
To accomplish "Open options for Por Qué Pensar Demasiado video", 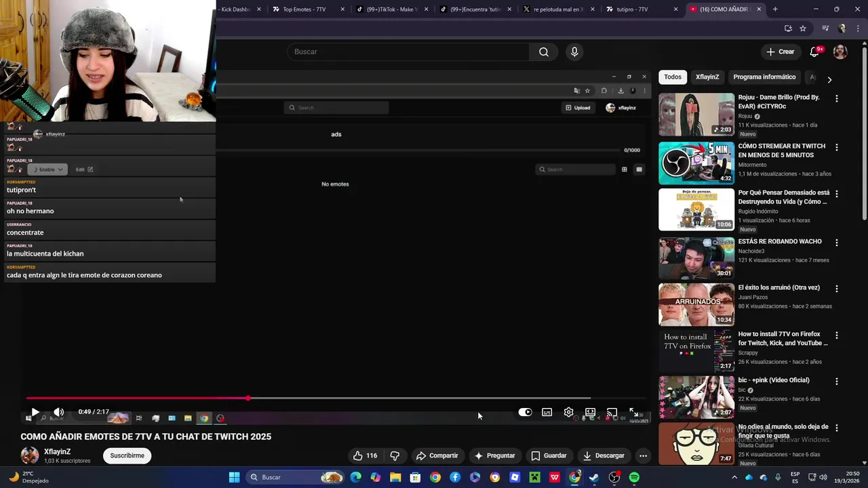I will (836, 194).
